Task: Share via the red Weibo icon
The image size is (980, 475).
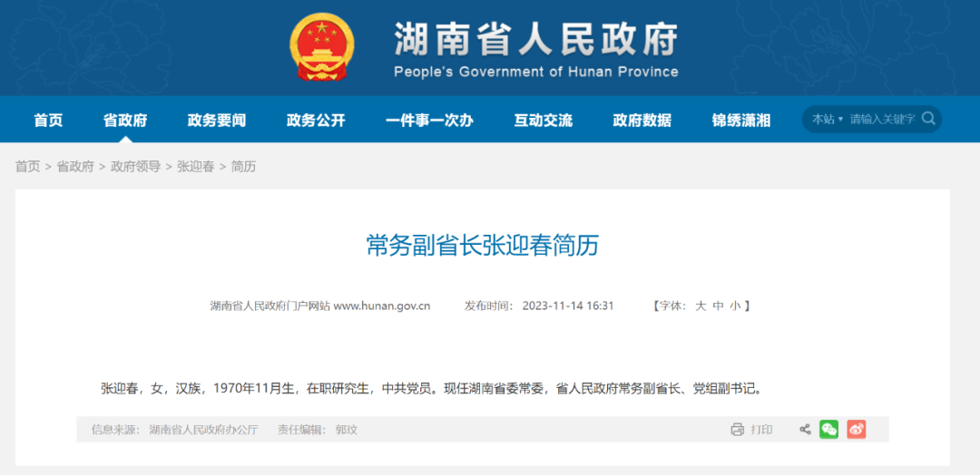Action: pyautogui.click(x=857, y=430)
